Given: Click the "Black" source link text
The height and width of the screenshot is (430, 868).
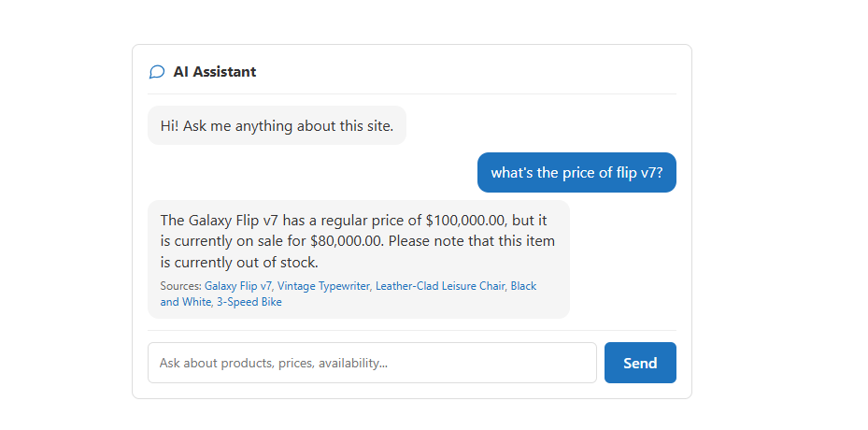Looking at the screenshot, I should pyautogui.click(x=523, y=286).
